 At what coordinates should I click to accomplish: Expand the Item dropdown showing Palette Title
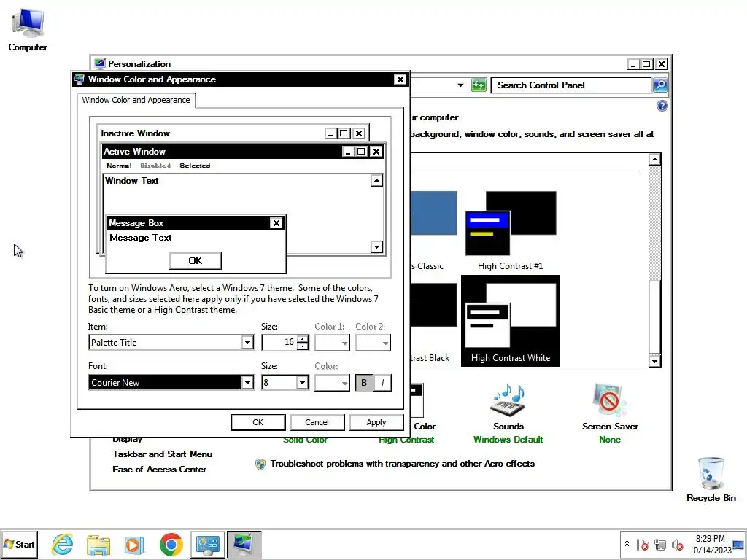point(247,343)
